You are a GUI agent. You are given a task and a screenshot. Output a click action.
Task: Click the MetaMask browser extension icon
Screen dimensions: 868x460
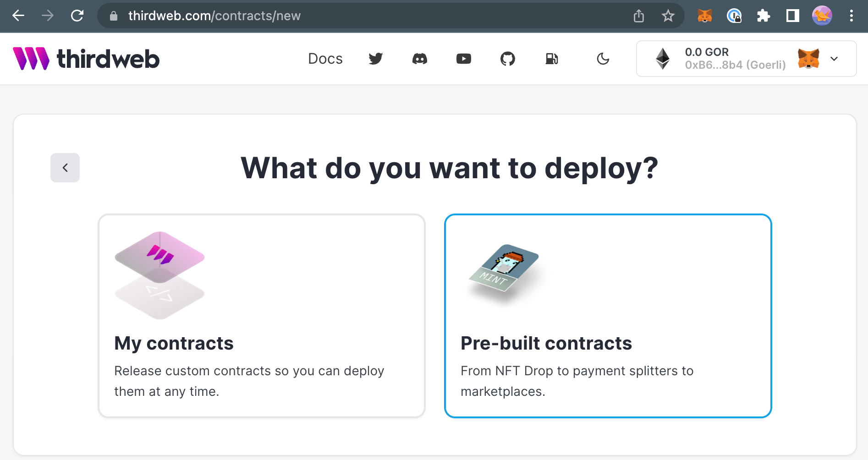(704, 16)
